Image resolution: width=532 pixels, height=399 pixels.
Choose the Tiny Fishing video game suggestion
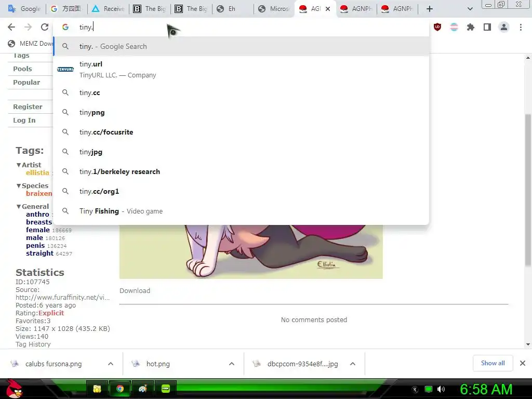pyautogui.click(x=241, y=211)
